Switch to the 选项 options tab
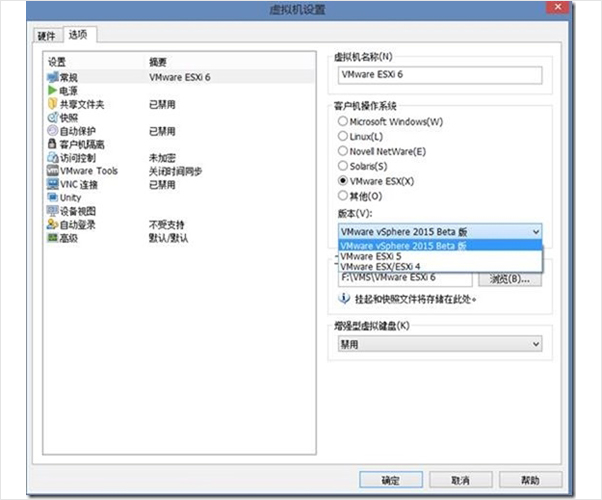602x500 pixels. [78, 35]
